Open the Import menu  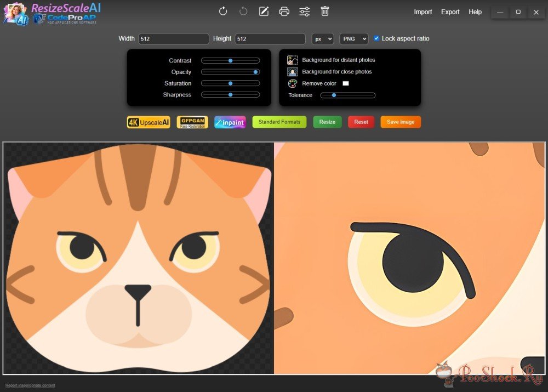[x=423, y=12]
